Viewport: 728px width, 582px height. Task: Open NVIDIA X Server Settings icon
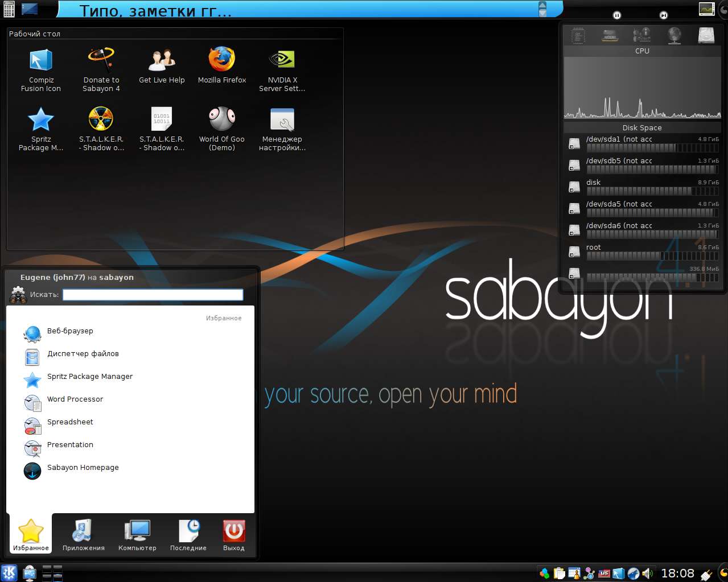coord(282,70)
